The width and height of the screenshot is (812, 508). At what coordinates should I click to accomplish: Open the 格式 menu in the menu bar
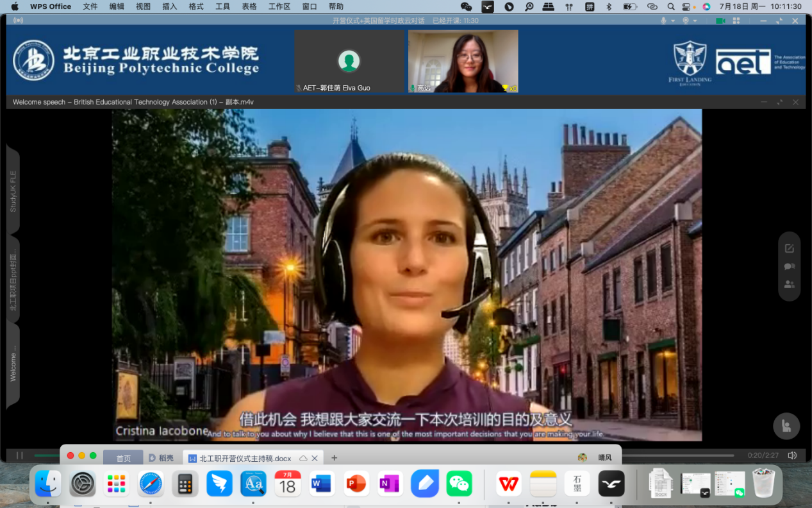(x=196, y=6)
